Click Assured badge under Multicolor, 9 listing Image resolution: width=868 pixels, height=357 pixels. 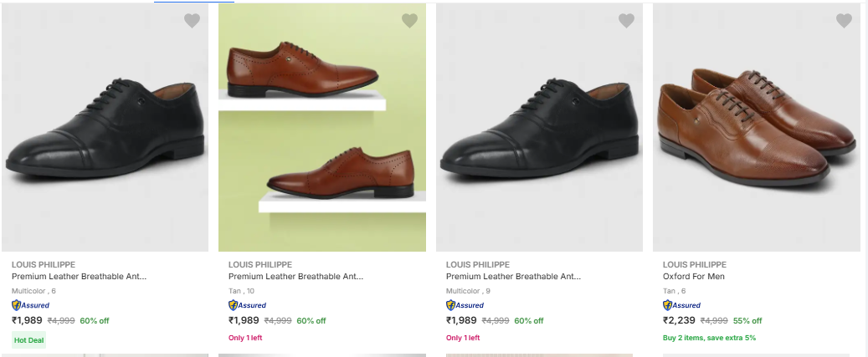(x=465, y=305)
